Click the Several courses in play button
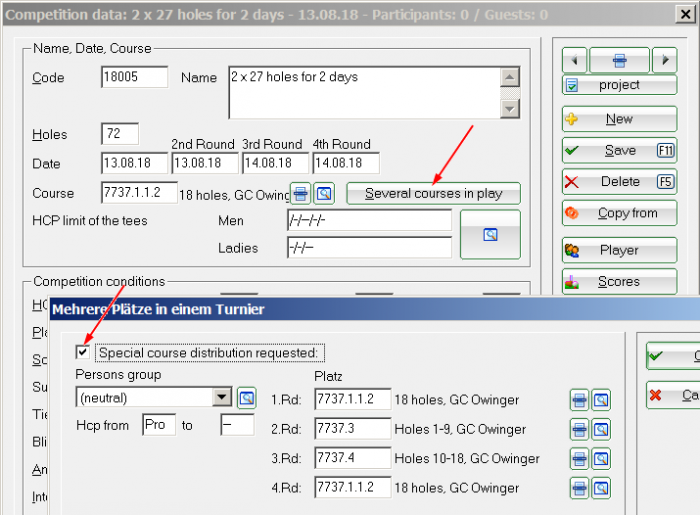Viewport: 700px width, 515px height. [433, 194]
